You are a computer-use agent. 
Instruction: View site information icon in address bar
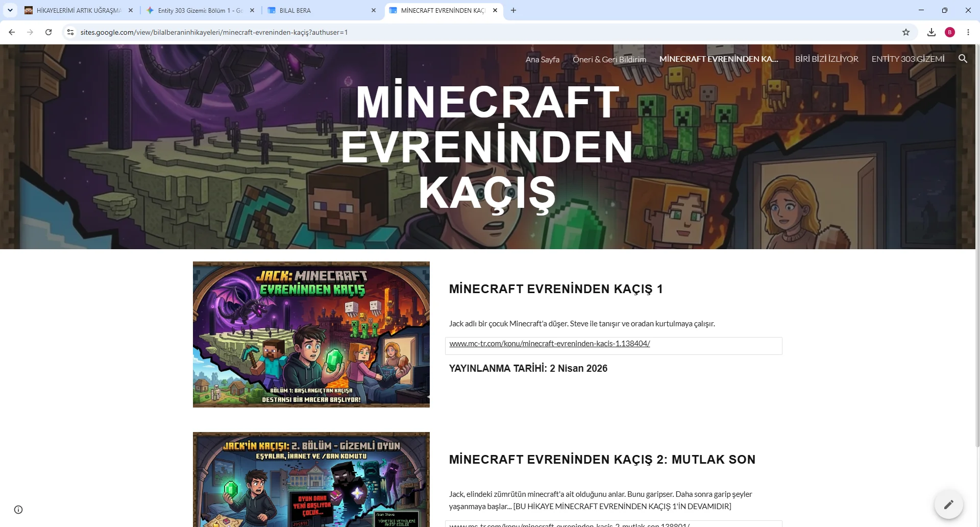click(70, 32)
